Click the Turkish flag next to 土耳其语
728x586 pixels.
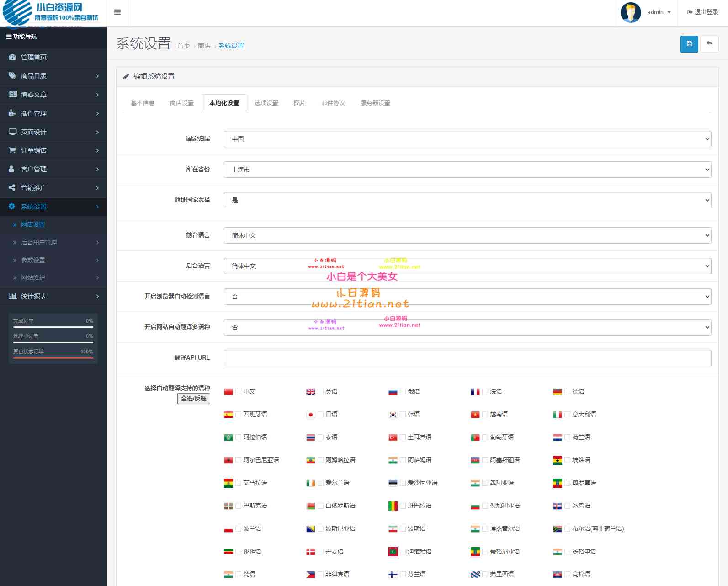pyautogui.click(x=393, y=437)
